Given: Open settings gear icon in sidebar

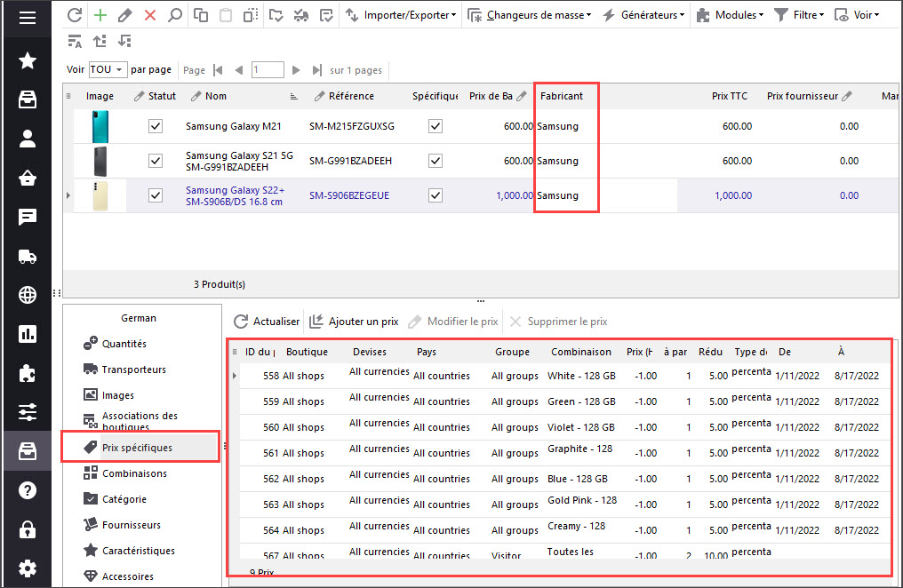Looking at the screenshot, I should (27, 568).
